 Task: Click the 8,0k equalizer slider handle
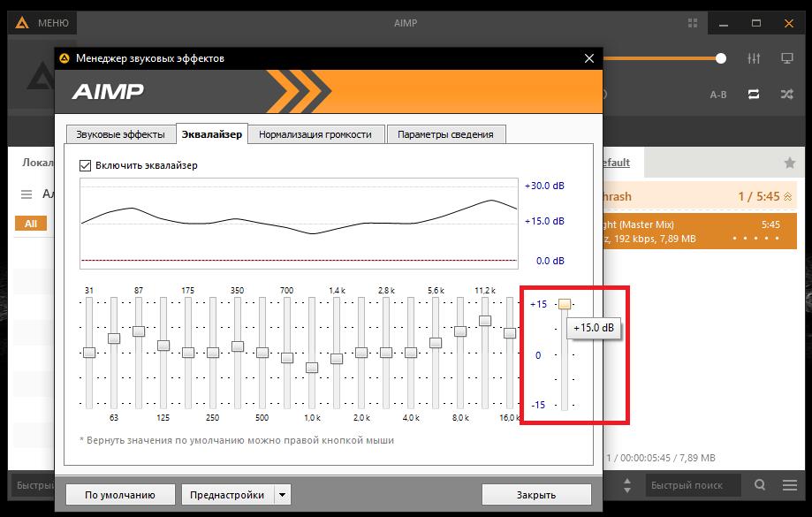click(460, 331)
